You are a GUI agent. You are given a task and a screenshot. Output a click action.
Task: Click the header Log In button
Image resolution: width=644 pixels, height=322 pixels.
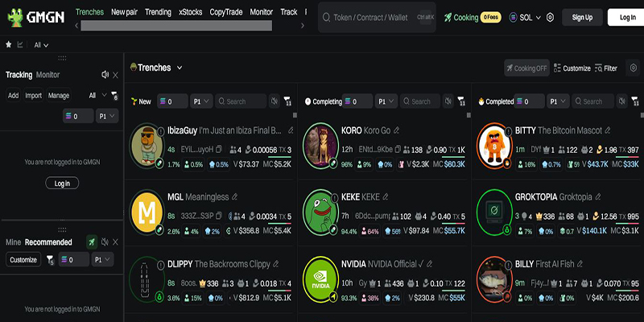[627, 17]
